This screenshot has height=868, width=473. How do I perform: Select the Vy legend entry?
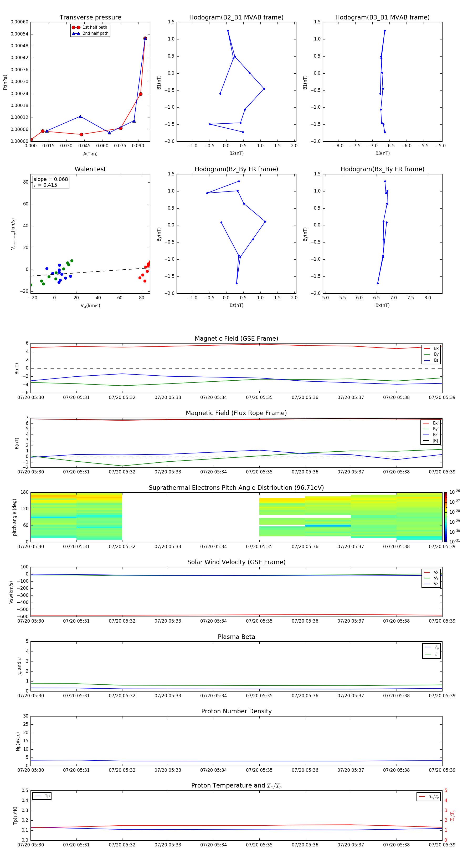[x=431, y=578]
